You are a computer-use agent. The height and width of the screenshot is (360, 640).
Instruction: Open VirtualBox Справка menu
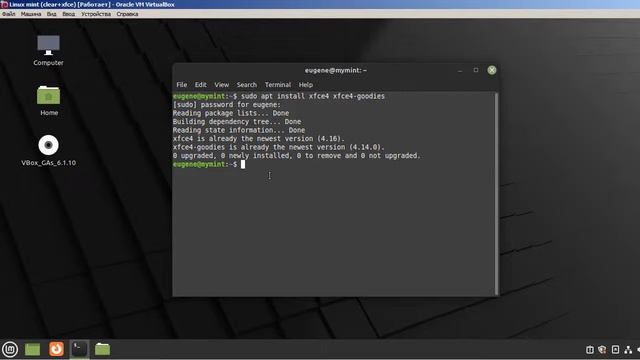[x=127, y=14]
